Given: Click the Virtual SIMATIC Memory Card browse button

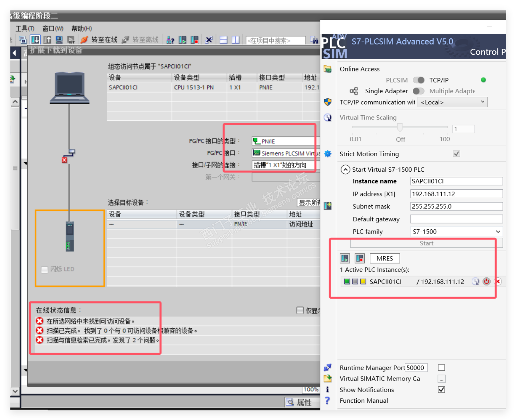Looking at the screenshot, I should pyautogui.click(x=442, y=379).
